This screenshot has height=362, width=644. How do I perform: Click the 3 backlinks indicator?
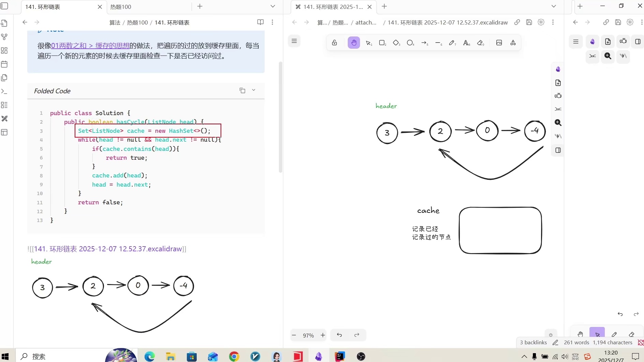533,343
